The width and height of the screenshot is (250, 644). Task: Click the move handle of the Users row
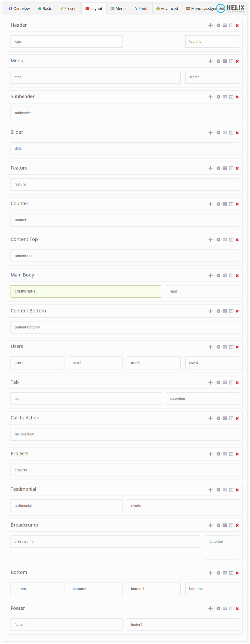click(210, 347)
